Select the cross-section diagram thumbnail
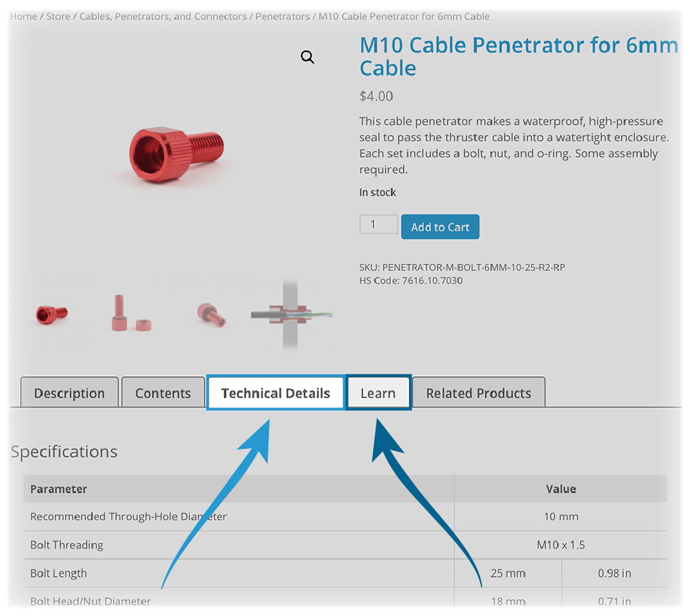Image resolution: width=694 pixels, height=616 pixels. (291, 314)
